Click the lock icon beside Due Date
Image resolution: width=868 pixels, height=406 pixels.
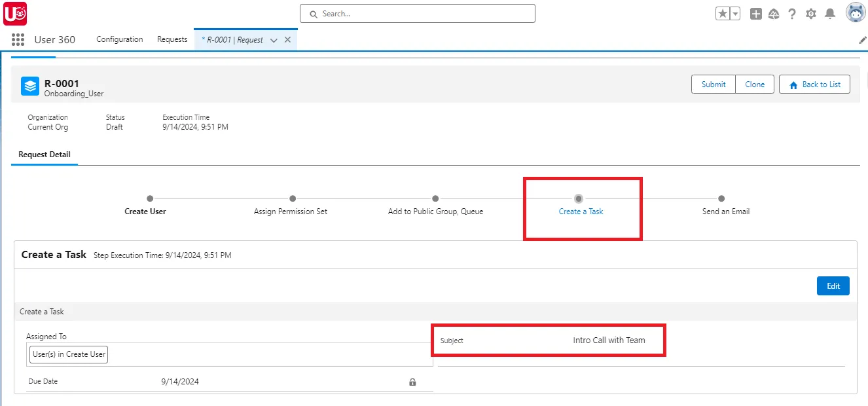click(x=412, y=380)
